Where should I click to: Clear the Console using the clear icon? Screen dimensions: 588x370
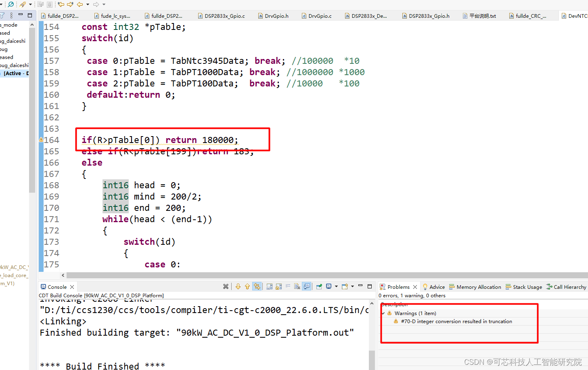[297, 286]
